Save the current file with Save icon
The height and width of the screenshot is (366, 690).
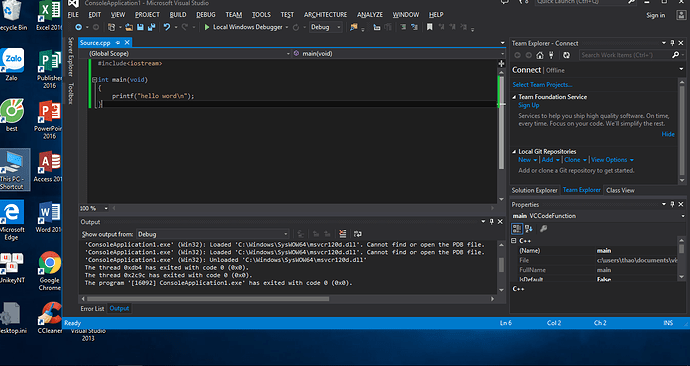(140, 27)
